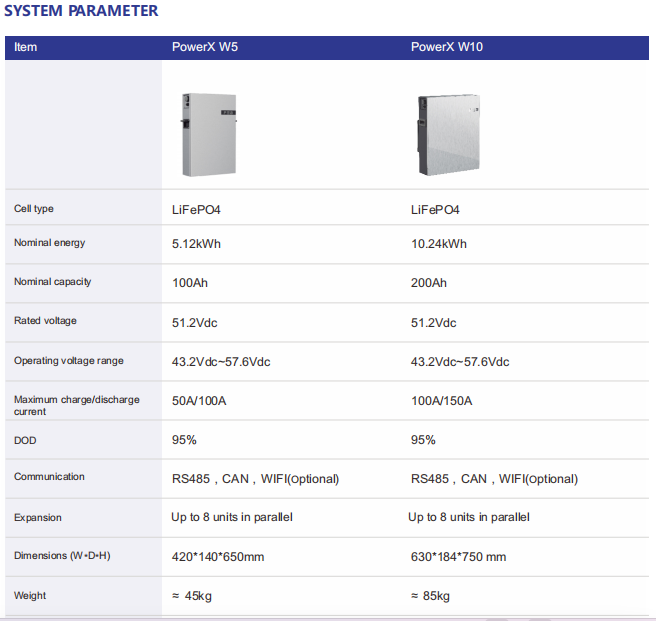Select the Dimensions (W•D•H) label

[62, 556]
